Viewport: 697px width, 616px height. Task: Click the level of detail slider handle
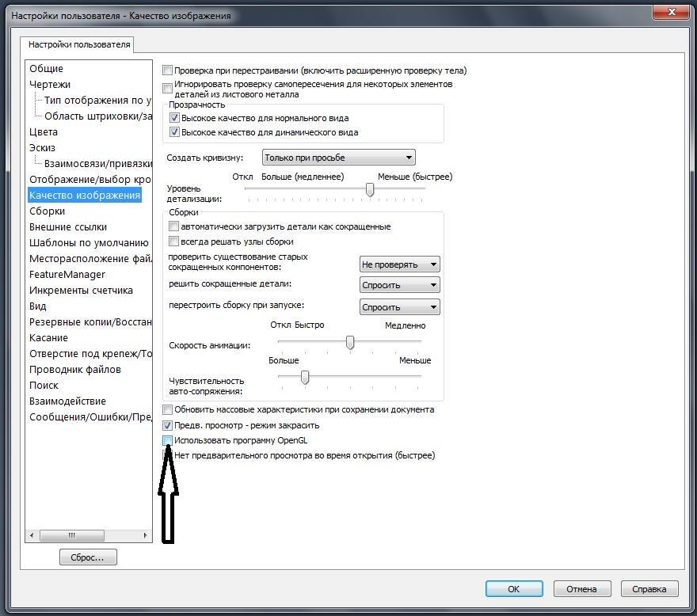(370, 189)
